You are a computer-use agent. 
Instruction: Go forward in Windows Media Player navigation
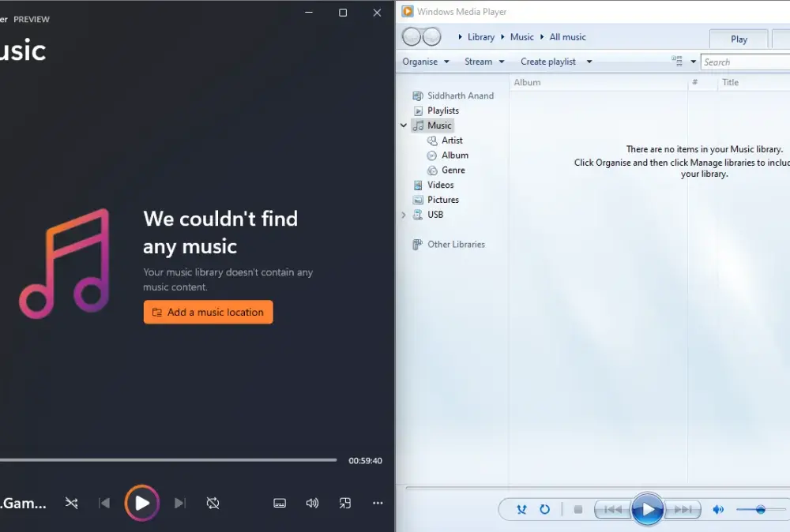[x=432, y=36]
